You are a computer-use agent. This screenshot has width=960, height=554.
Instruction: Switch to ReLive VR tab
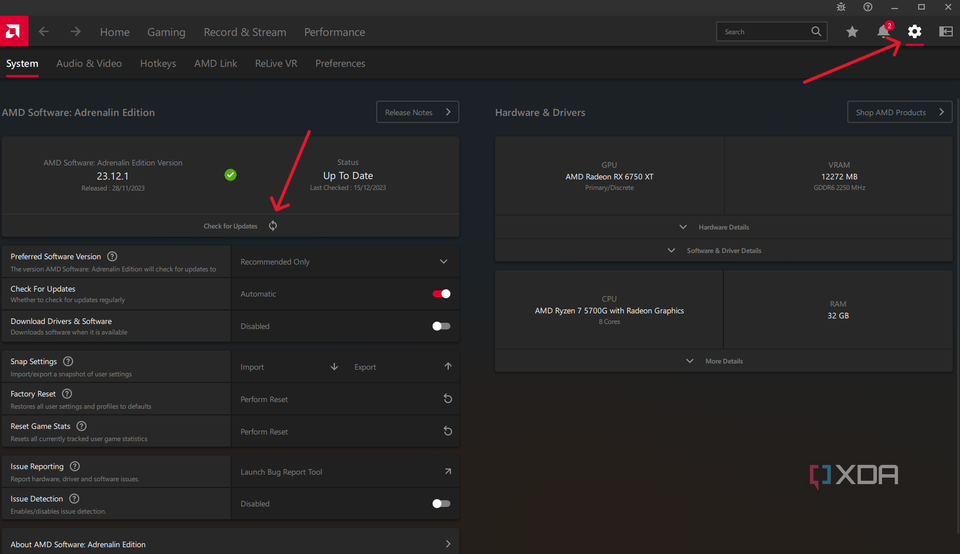tap(276, 63)
